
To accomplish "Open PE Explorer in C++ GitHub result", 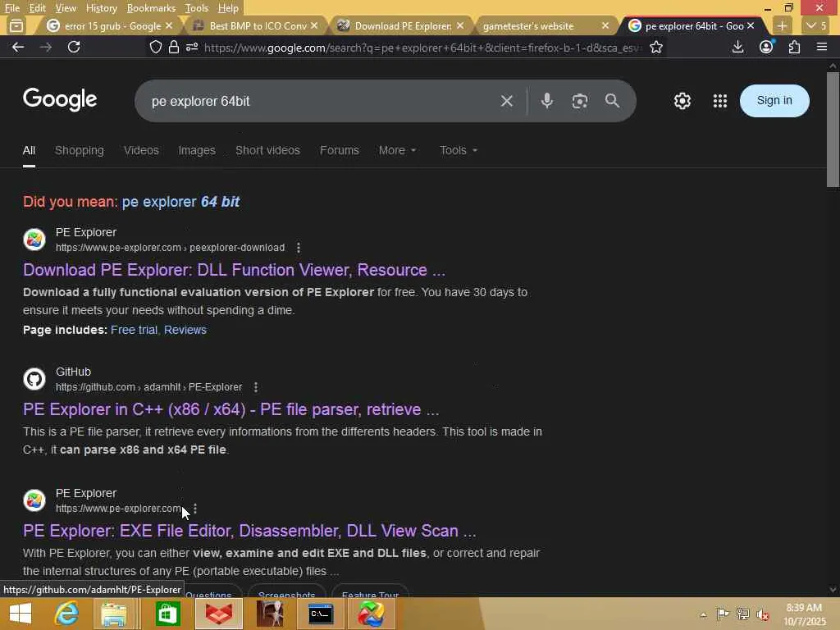I will click(231, 410).
